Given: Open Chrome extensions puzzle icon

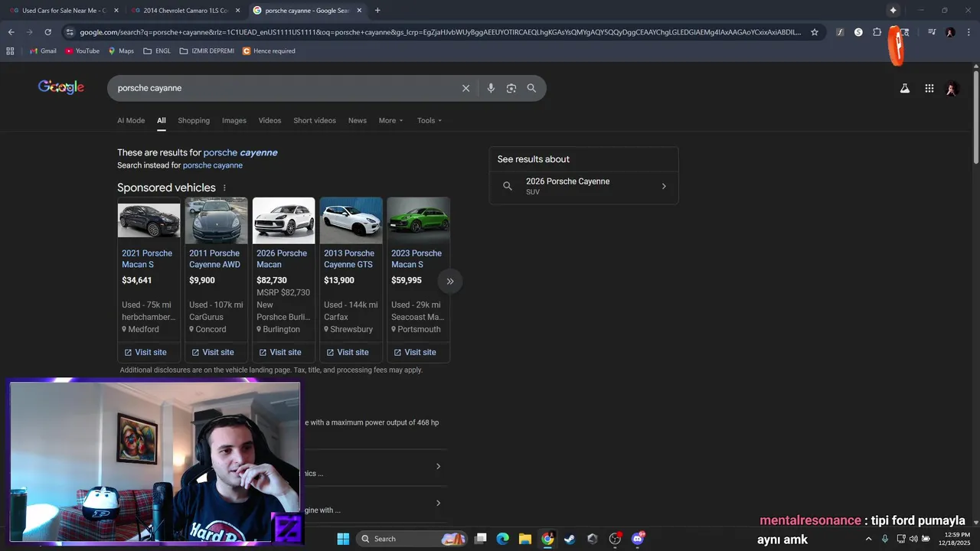Looking at the screenshot, I should (877, 32).
